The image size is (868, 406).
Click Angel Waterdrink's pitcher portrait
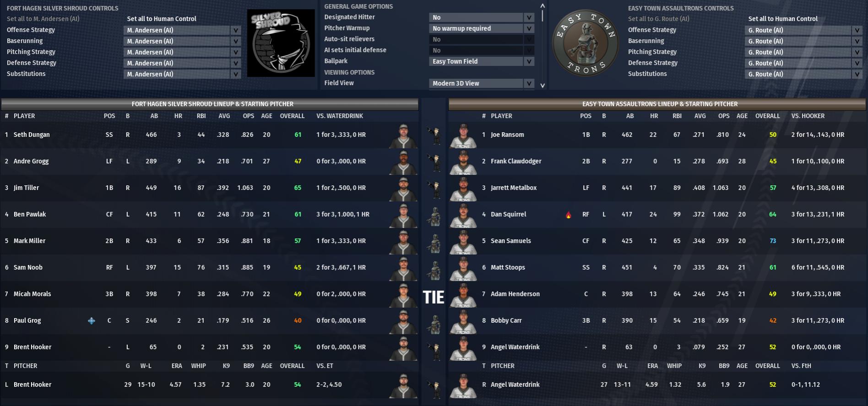point(463,385)
